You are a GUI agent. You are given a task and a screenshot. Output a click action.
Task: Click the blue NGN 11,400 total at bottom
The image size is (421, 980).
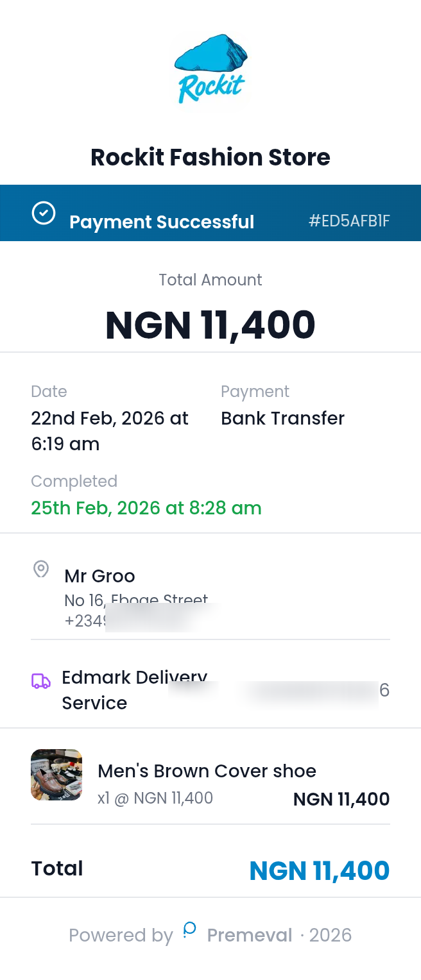point(320,870)
